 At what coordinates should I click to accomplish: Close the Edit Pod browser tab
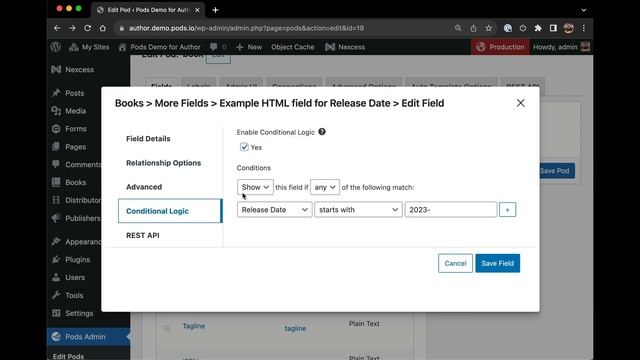(197, 10)
